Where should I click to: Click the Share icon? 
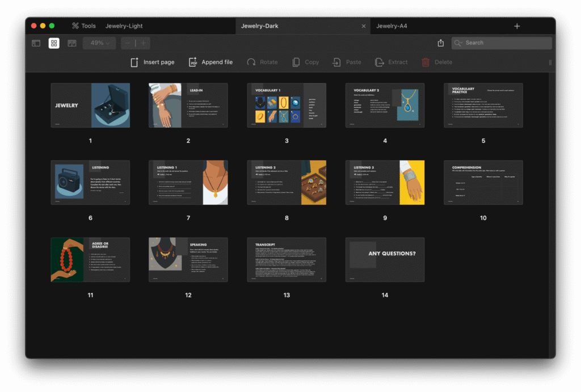click(441, 43)
